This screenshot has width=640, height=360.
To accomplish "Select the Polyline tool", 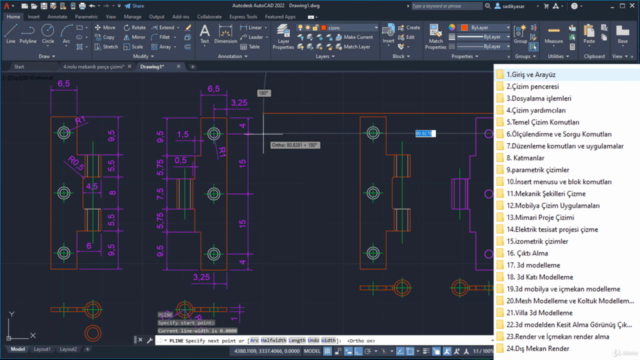I will pos(28,33).
